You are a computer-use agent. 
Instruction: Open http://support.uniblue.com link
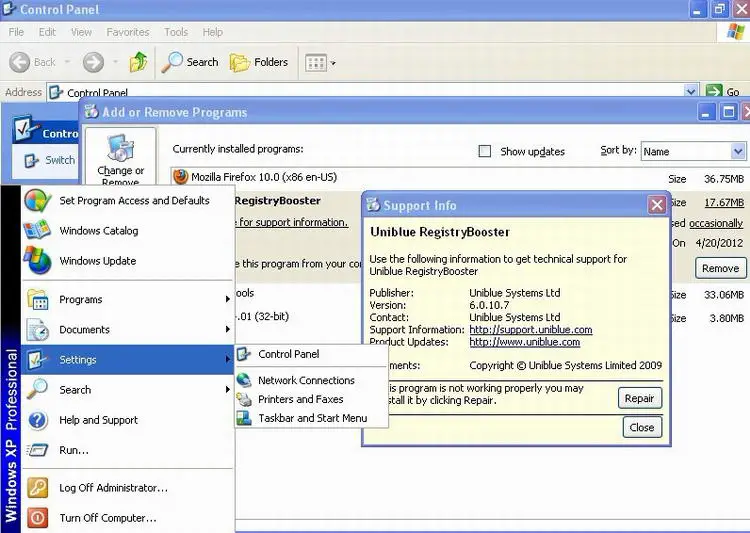[531, 330]
